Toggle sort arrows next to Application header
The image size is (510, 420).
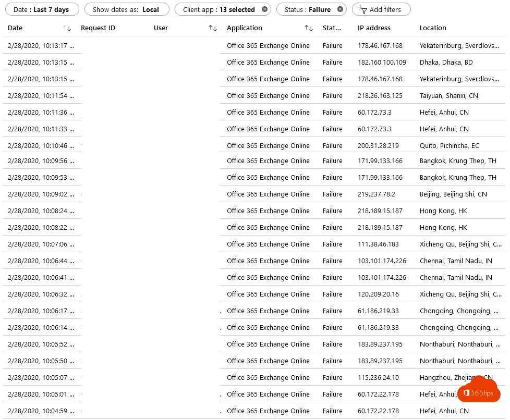pyautogui.click(x=309, y=28)
